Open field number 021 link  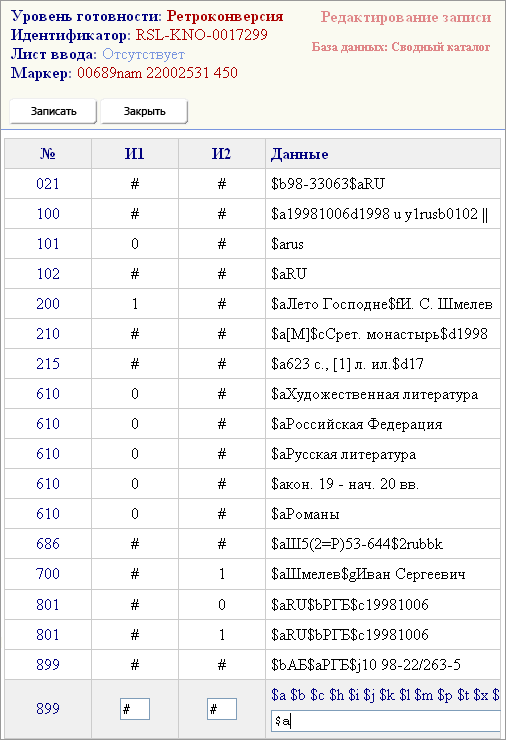coord(48,184)
